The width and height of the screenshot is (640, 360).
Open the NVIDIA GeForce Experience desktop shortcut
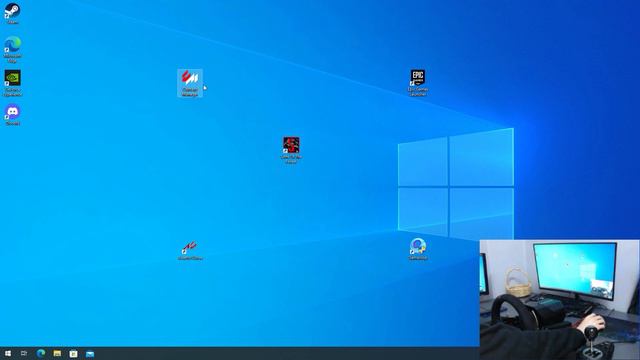tap(12, 83)
